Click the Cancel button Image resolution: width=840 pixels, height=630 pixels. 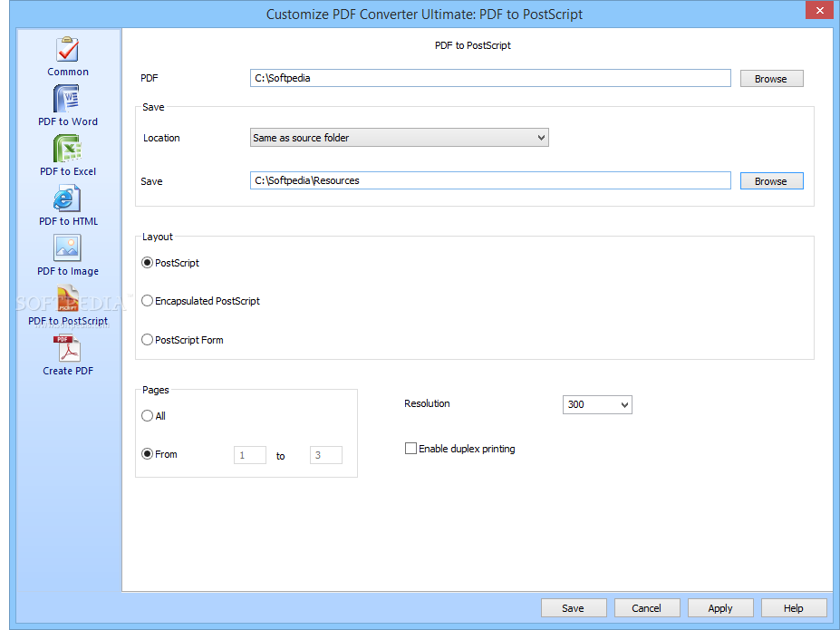pyautogui.click(x=647, y=608)
